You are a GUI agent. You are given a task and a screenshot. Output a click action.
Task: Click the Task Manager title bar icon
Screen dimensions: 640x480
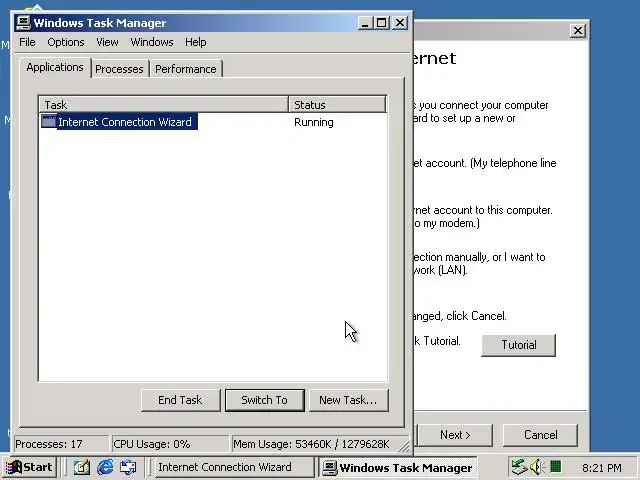(x=23, y=23)
